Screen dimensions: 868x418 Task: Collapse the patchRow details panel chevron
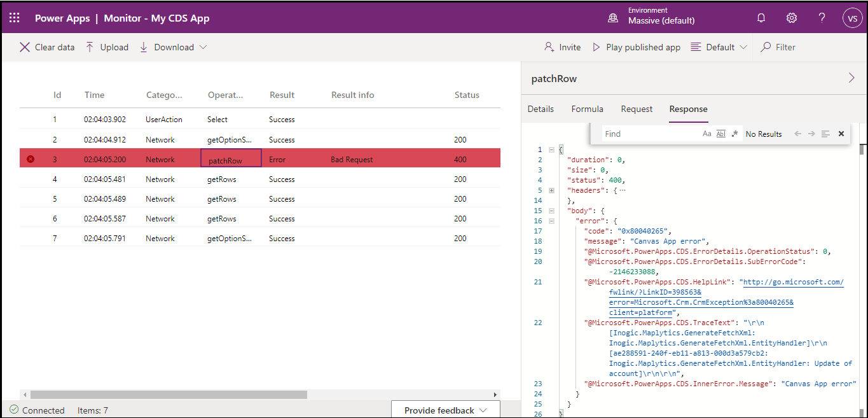point(852,78)
